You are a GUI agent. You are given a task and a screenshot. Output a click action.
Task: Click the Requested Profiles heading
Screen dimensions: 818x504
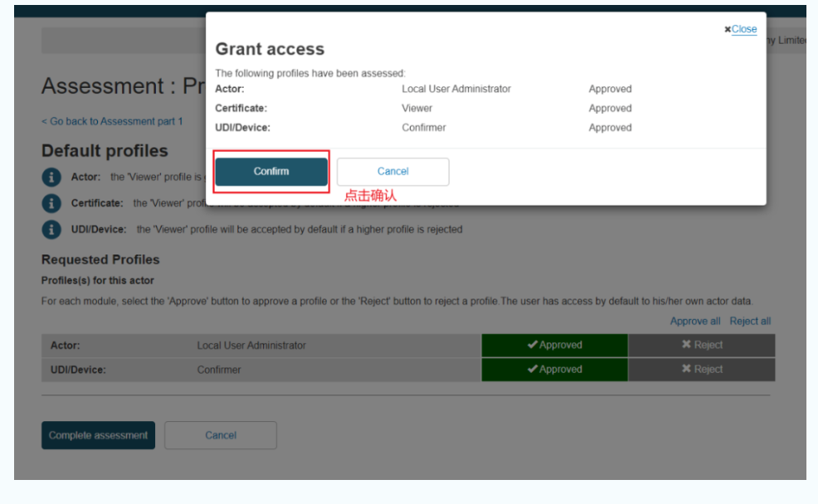pos(100,259)
